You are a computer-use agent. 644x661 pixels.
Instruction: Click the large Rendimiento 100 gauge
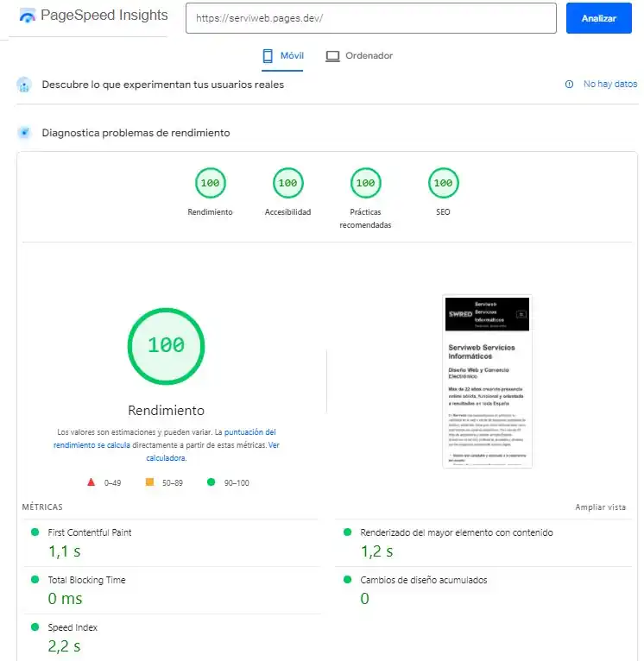point(166,346)
